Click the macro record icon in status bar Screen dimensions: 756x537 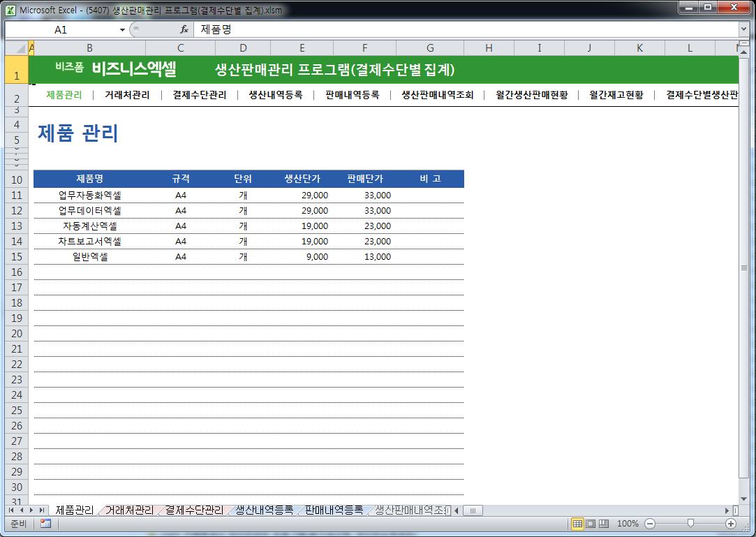tap(45, 524)
